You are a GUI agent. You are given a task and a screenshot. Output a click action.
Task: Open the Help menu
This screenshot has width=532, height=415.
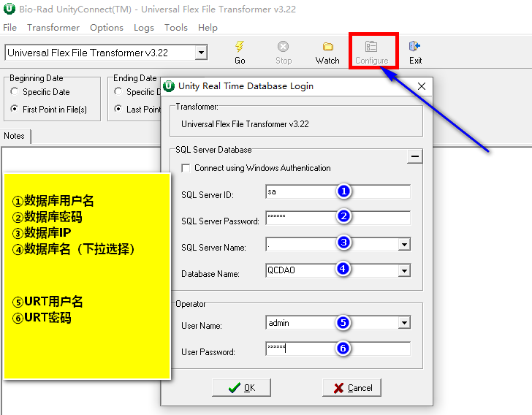click(x=208, y=28)
